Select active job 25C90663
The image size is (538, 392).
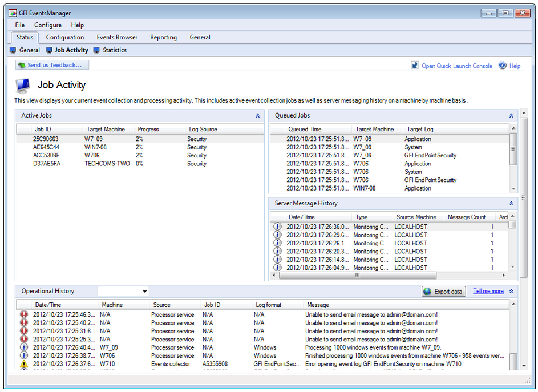[x=140, y=139]
